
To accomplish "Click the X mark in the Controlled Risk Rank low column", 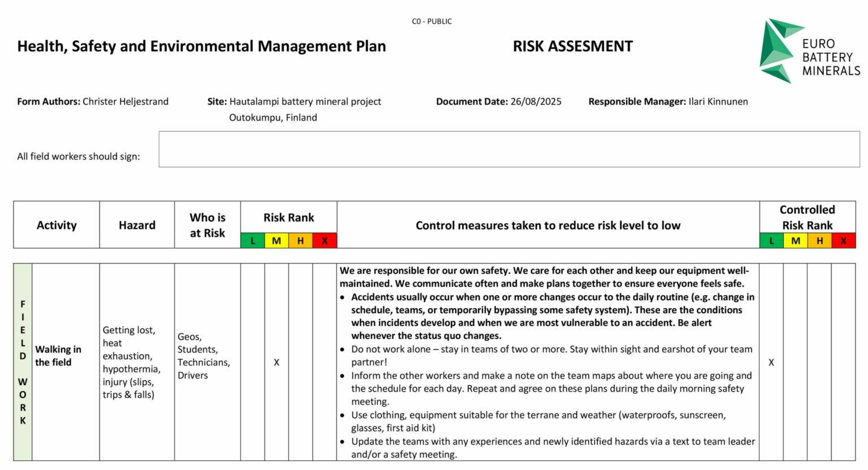I will pyautogui.click(x=771, y=363).
